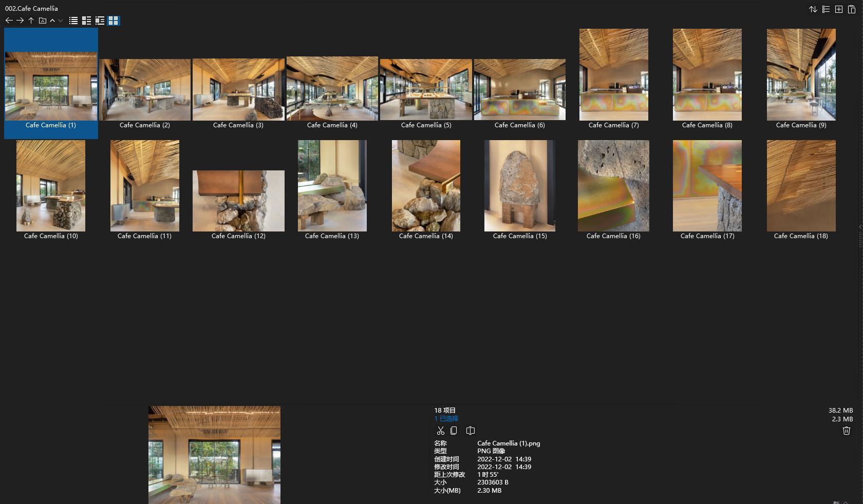Paste from clipboard using the paste icon
Screen dimensions: 863x504
[x=851, y=9]
